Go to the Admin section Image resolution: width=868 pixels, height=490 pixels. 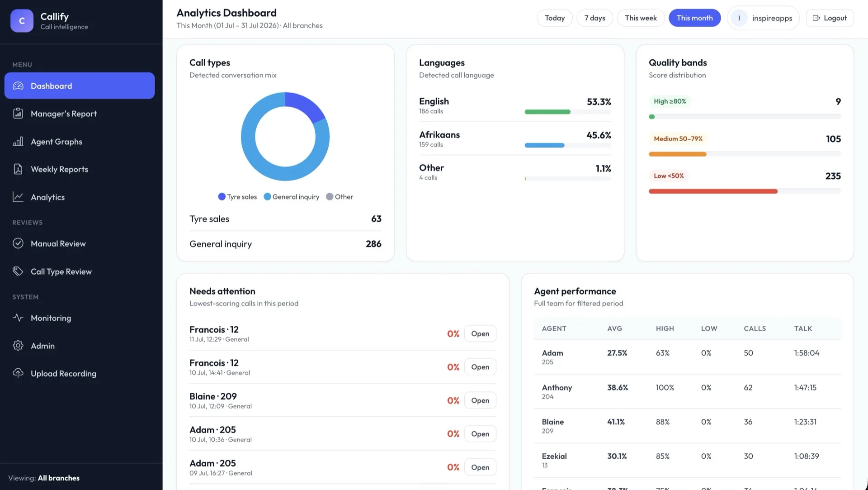[80, 346]
